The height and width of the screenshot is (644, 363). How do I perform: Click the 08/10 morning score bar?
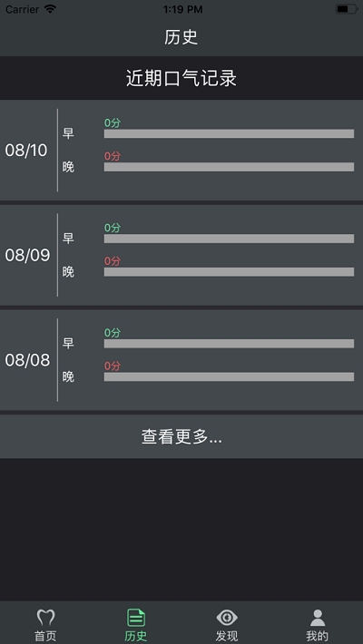point(229,133)
